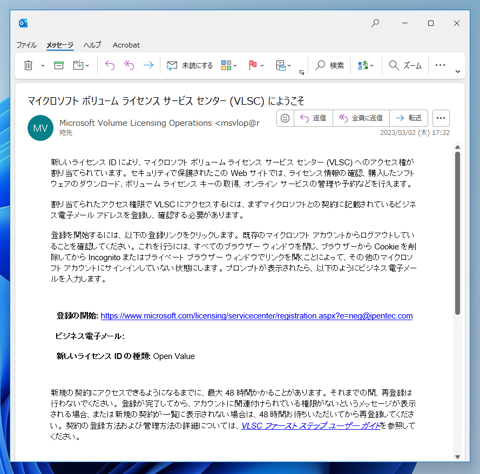
Task: Click the email subject line text
Action: pyautogui.click(x=166, y=101)
